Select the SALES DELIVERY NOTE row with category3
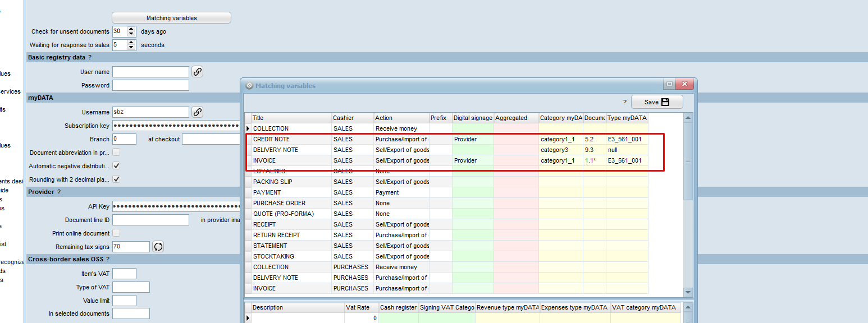The height and width of the screenshot is (323, 868). [447, 150]
